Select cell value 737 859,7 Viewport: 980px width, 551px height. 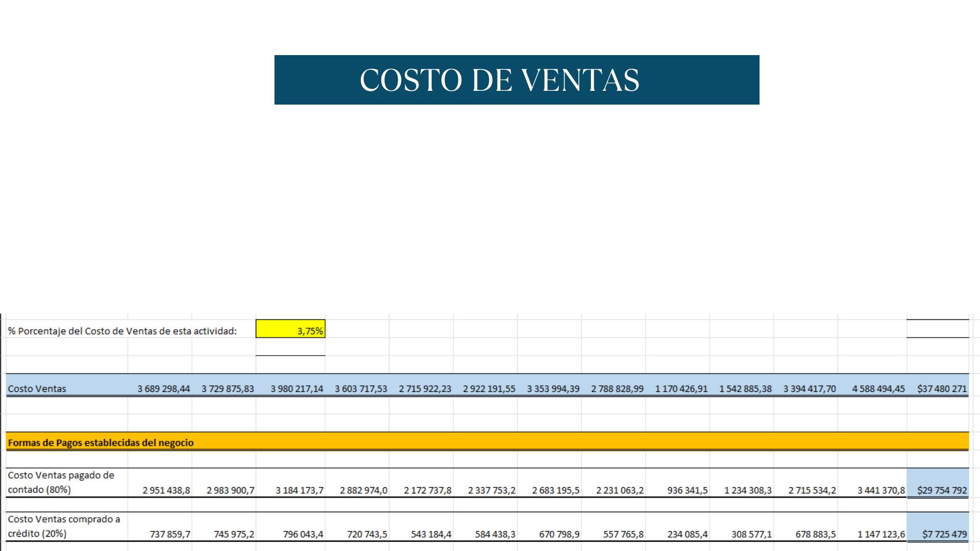(x=170, y=534)
